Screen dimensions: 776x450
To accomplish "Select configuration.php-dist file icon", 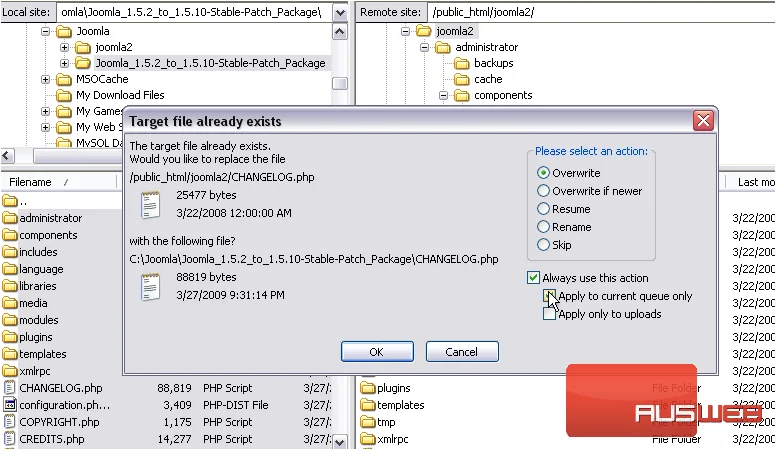I will (x=10, y=405).
